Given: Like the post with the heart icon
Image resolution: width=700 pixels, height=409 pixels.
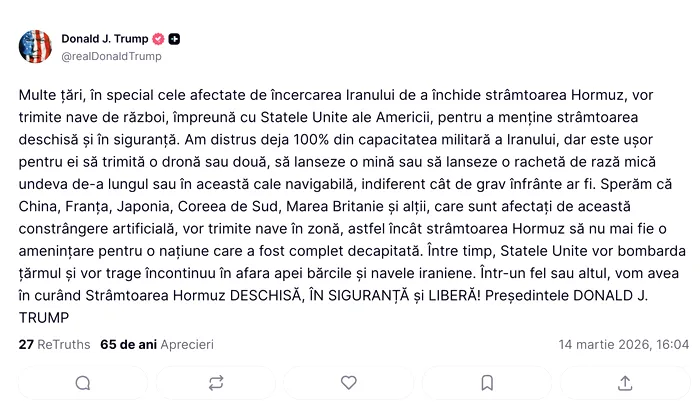Looking at the screenshot, I should point(349,382).
